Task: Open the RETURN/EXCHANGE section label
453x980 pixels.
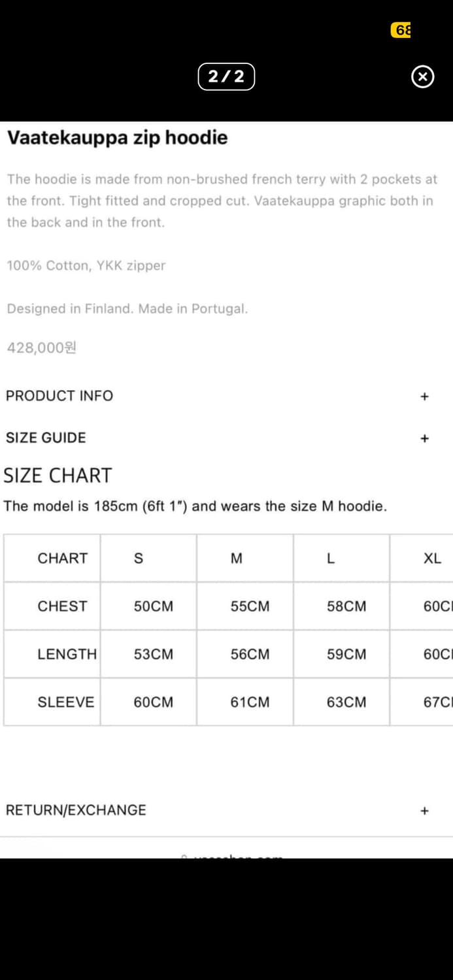Action: click(x=76, y=810)
